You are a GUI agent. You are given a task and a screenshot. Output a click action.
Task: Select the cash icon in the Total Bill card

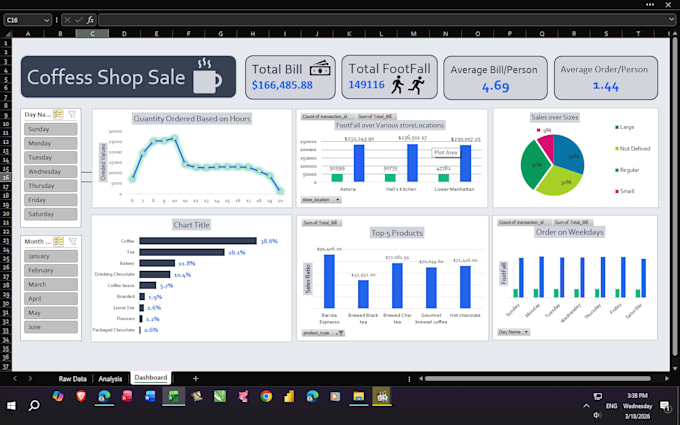click(x=320, y=68)
